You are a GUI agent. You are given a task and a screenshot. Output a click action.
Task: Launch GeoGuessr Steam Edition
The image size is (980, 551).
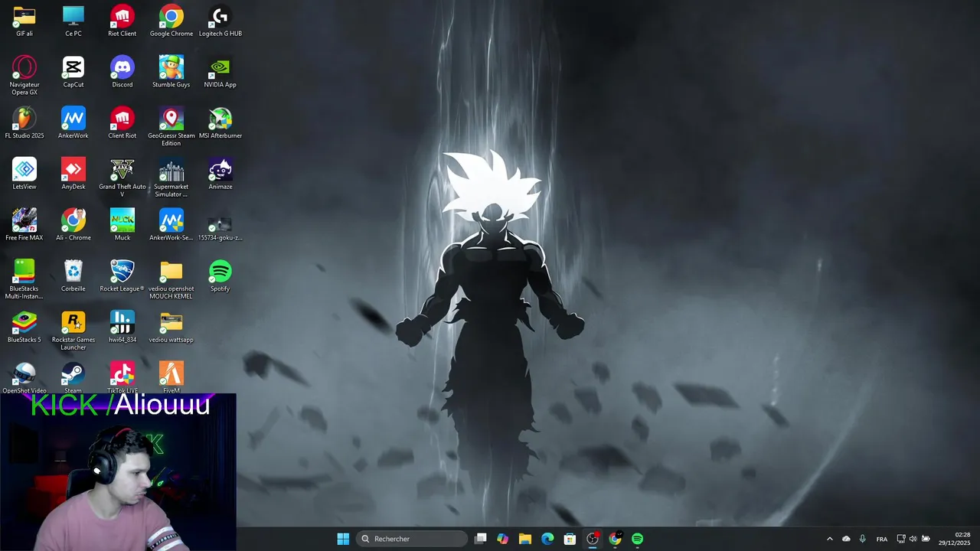pos(171,127)
